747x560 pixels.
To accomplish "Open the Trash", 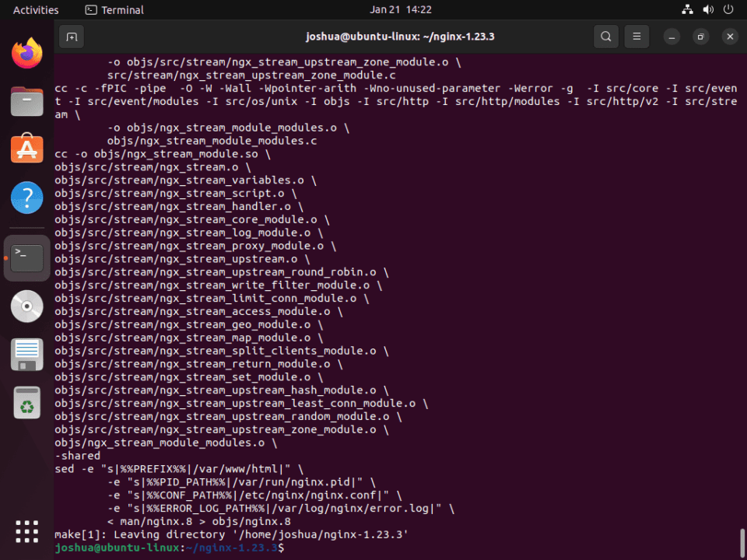I will pyautogui.click(x=27, y=403).
